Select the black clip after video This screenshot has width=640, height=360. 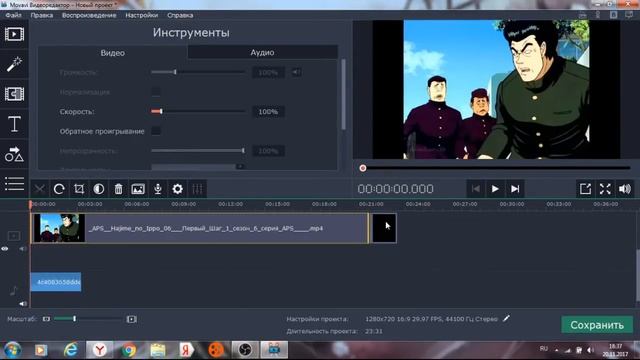pos(384,228)
